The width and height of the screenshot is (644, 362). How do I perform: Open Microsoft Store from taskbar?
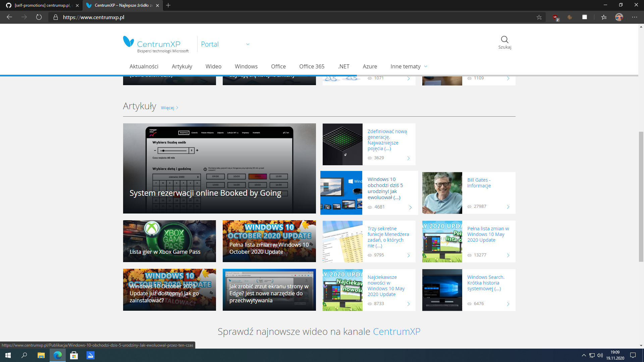[x=74, y=355]
